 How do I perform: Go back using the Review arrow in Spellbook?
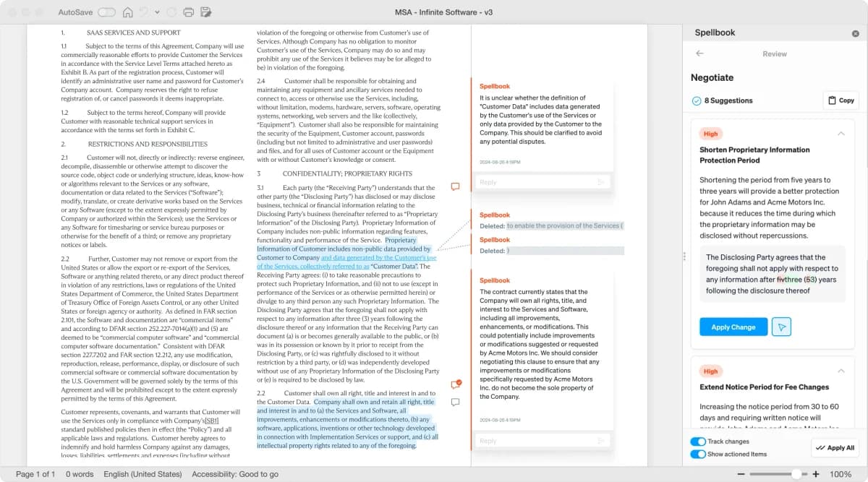tap(701, 53)
